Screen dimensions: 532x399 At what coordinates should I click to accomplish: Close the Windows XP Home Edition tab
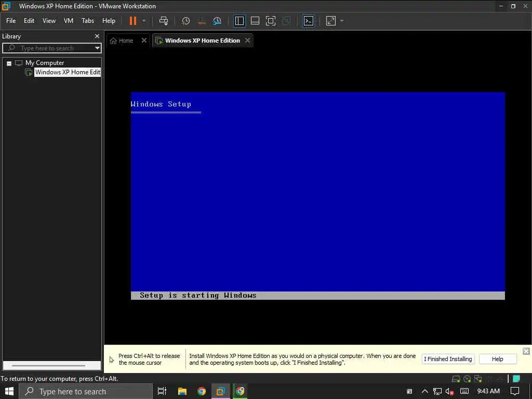click(248, 41)
